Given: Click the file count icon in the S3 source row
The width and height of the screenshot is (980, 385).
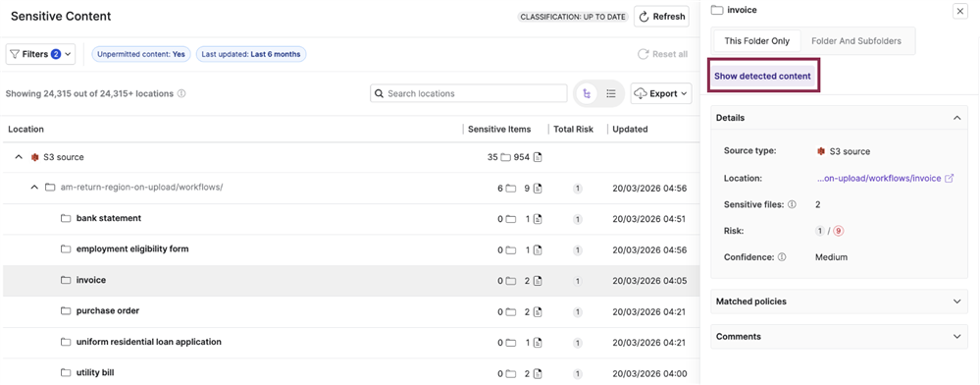Looking at the screenshot, I should tap(538, 157).
